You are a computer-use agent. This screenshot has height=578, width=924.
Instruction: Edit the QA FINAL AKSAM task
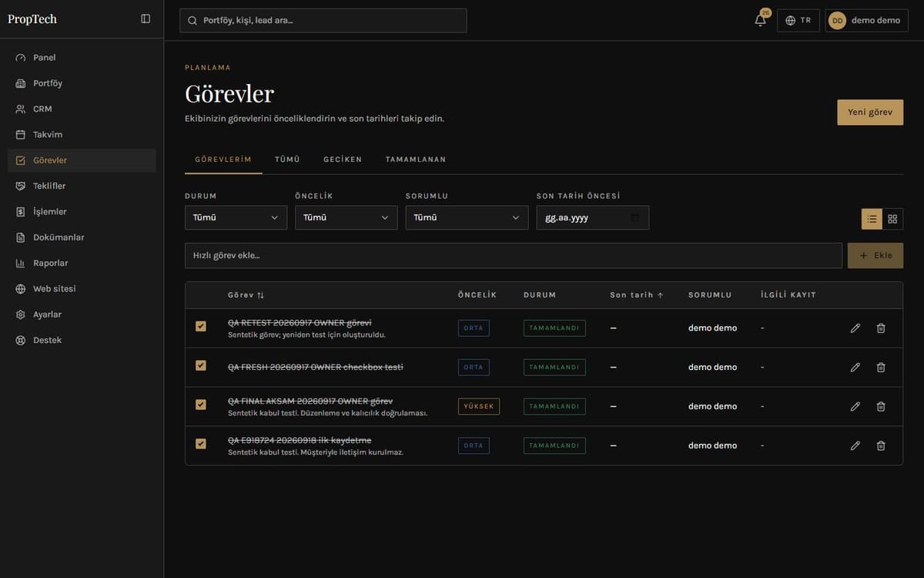(855, 407)
